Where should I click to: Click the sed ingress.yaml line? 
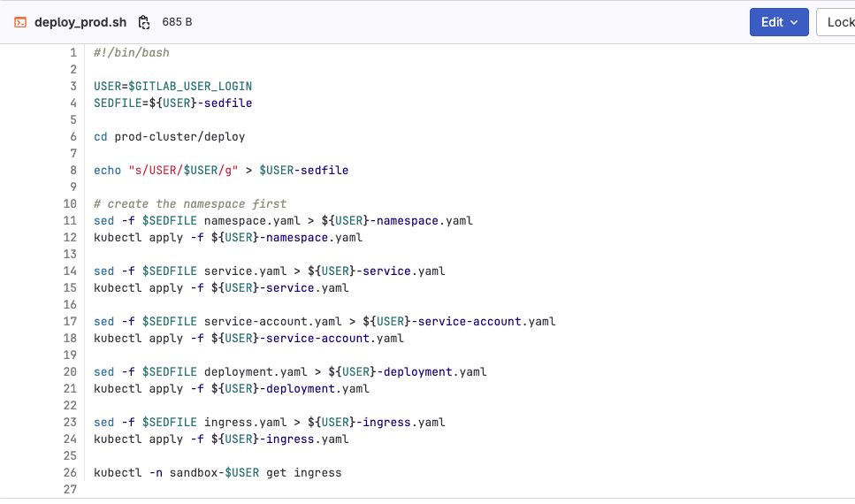pyautogui.click(x=270, y=422)
